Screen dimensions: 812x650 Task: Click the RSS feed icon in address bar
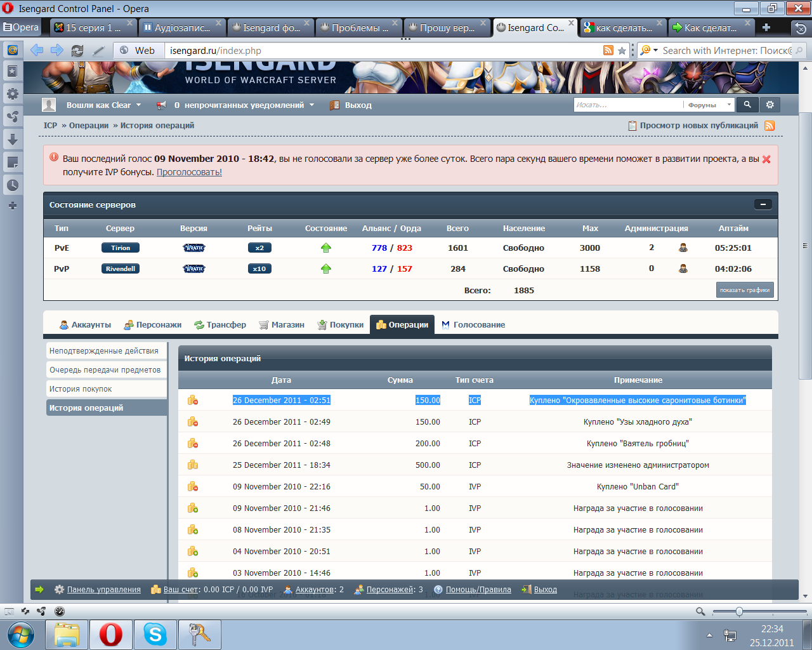pos(608,51)
